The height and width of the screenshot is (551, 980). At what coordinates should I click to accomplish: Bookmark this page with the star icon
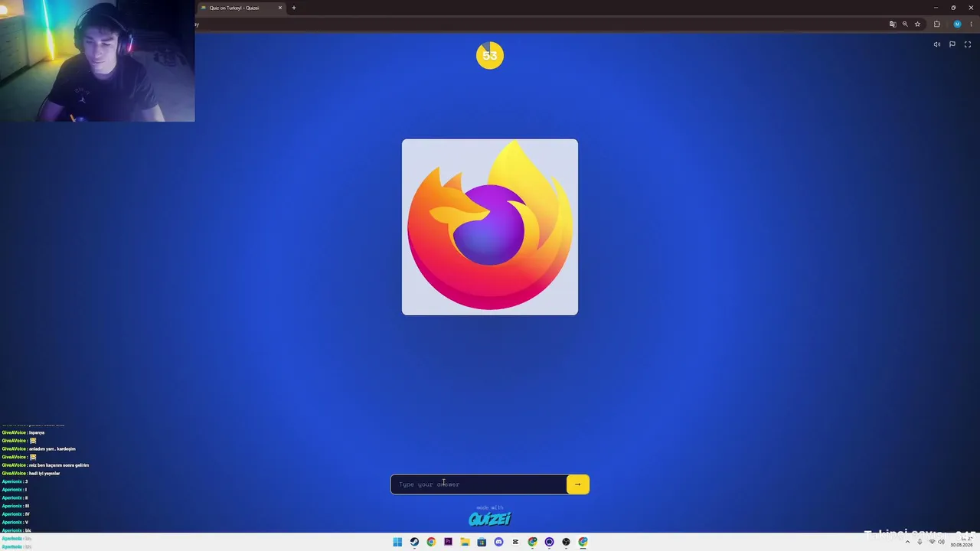coord(917,24)
